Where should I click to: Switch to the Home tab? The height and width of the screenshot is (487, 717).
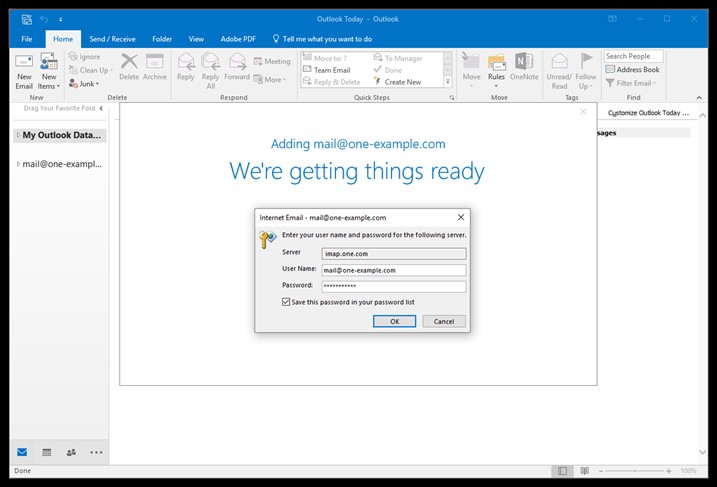pos(63,39)
